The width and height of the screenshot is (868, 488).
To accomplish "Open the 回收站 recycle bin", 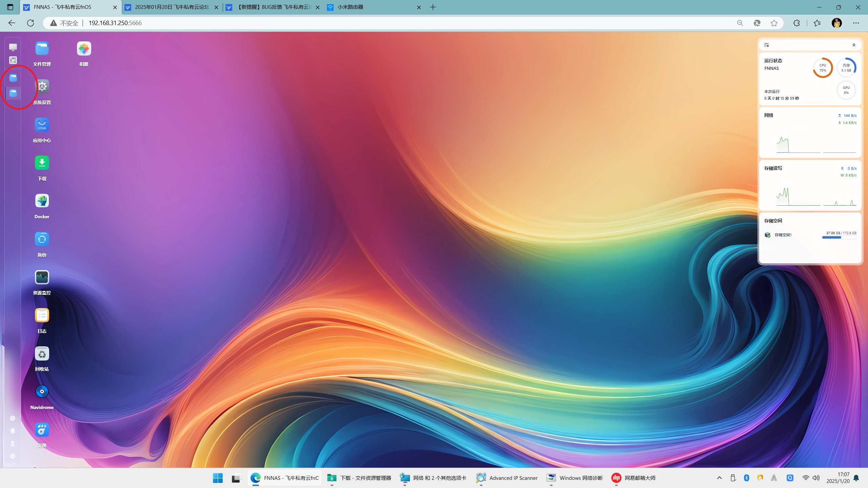I will tap(42, 354).
